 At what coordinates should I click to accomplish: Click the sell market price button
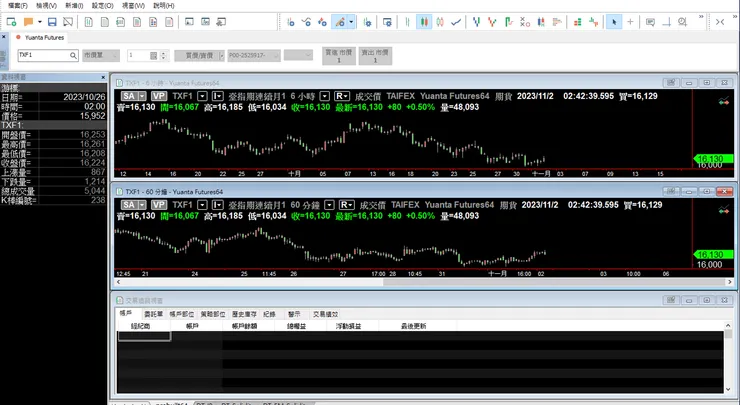(375, 56)
